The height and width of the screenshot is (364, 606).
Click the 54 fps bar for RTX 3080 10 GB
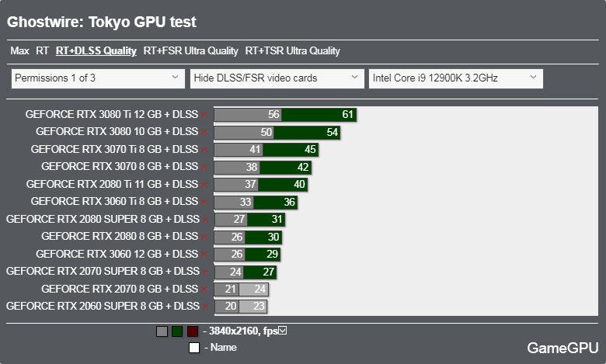click(x=307, y=133)
